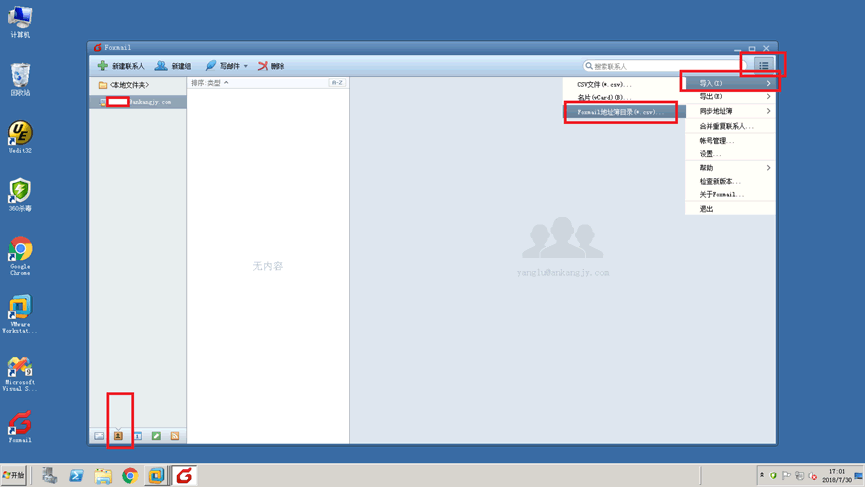Expand the 写邮件 dropdown arrow
The height and width of the screenshot is (487, 865).
coord(246,66)
